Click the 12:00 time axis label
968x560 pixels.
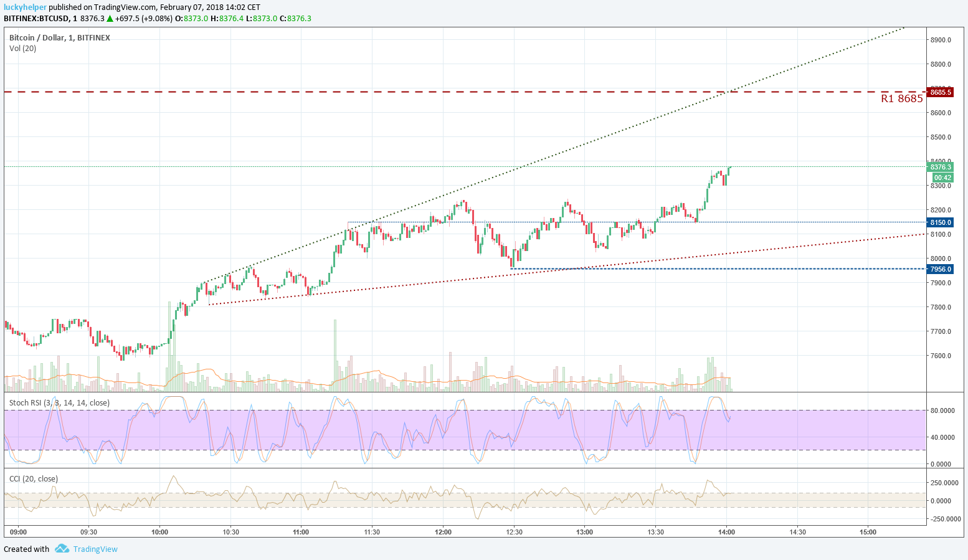pyautogui.click(x=443, y=532)
